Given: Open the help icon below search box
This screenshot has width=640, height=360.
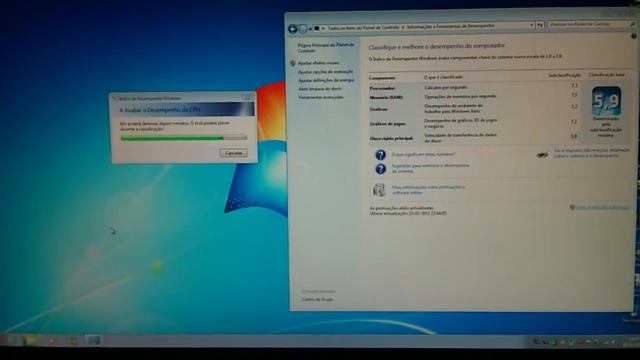Looking at the screenshot, I should click(x=634, y=36).
